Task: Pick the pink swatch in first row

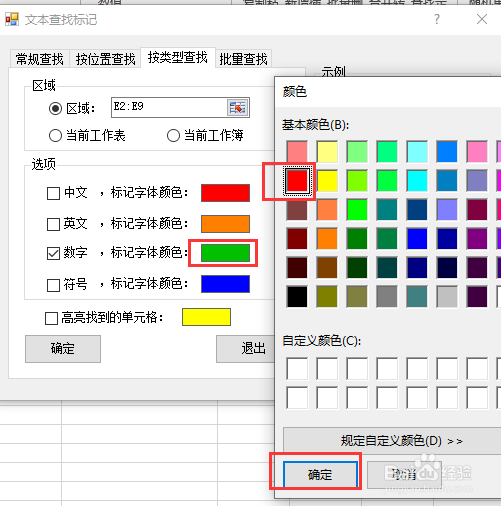Action: click(477, 151)
